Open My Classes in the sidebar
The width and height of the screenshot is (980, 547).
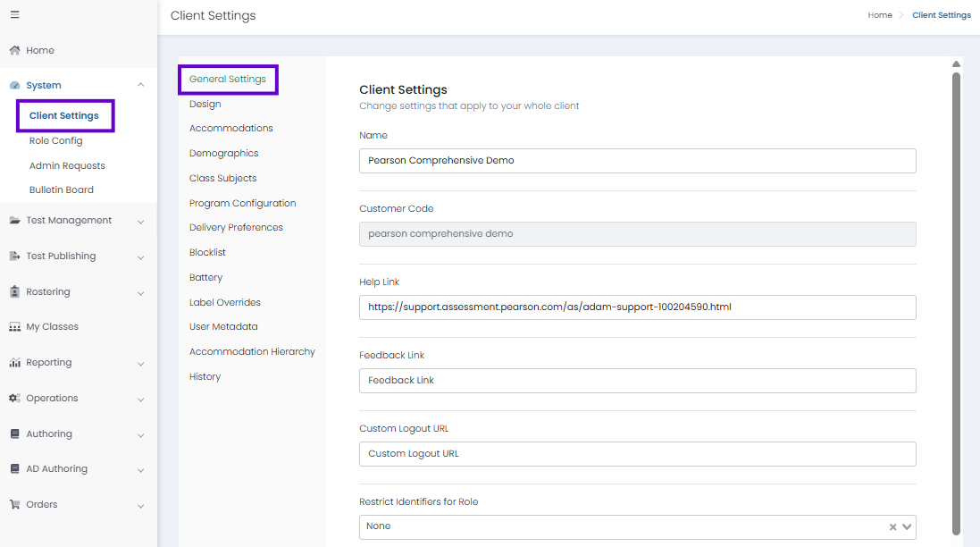coord(52,327)
